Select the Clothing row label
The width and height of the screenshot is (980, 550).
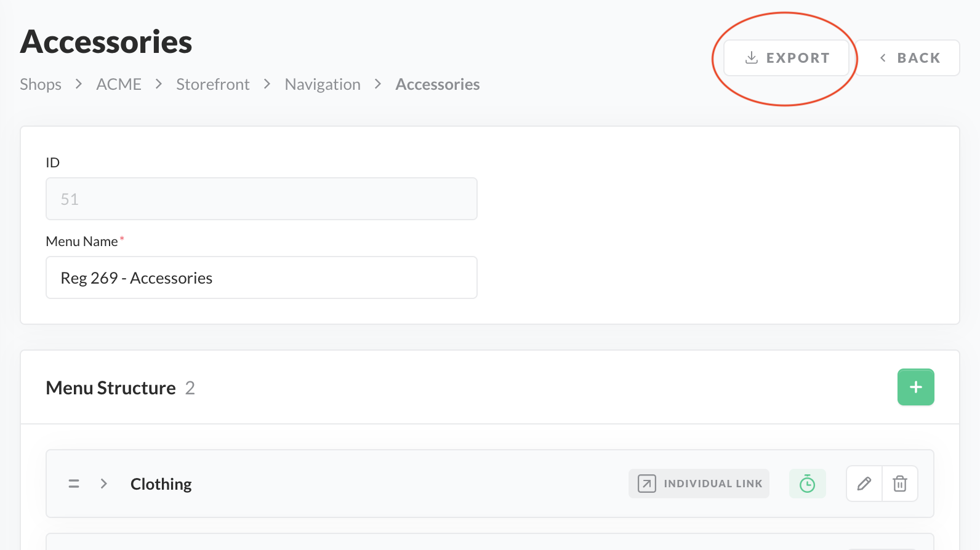[161, 484]
